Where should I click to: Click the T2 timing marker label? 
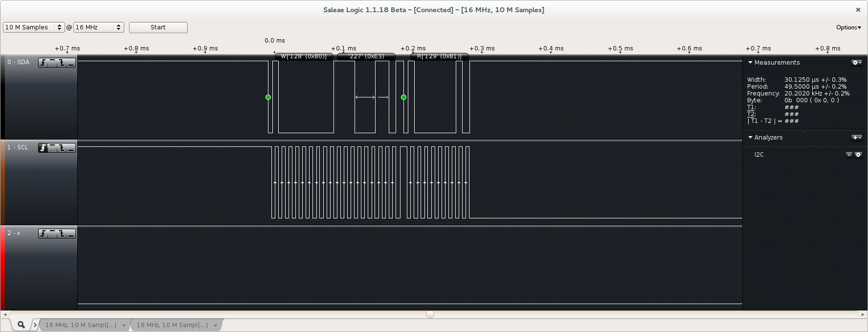click(x=751, y=114)
